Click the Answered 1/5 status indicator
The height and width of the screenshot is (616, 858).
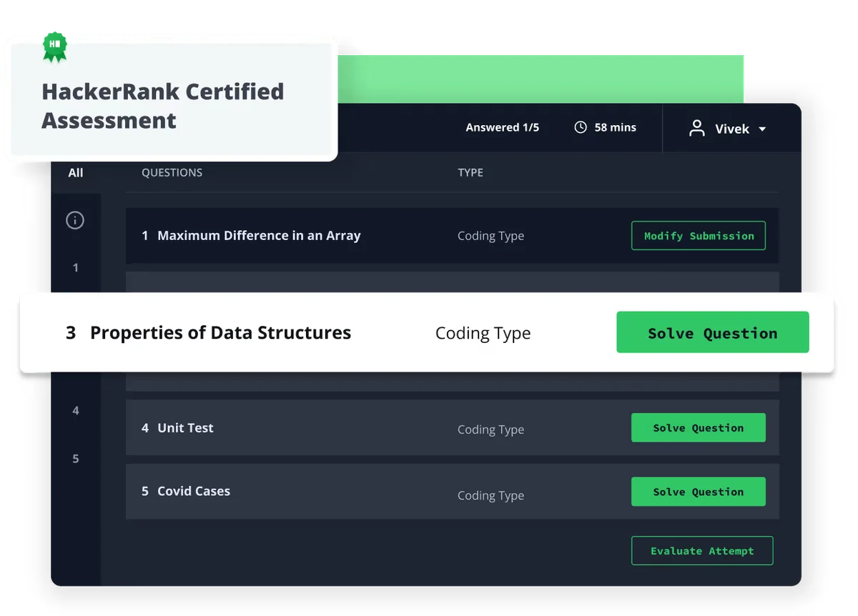point(503,127)
